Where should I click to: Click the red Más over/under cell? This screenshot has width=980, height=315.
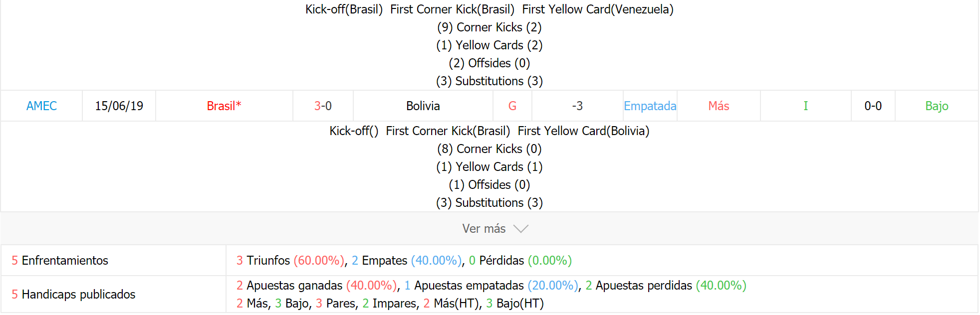719,106
